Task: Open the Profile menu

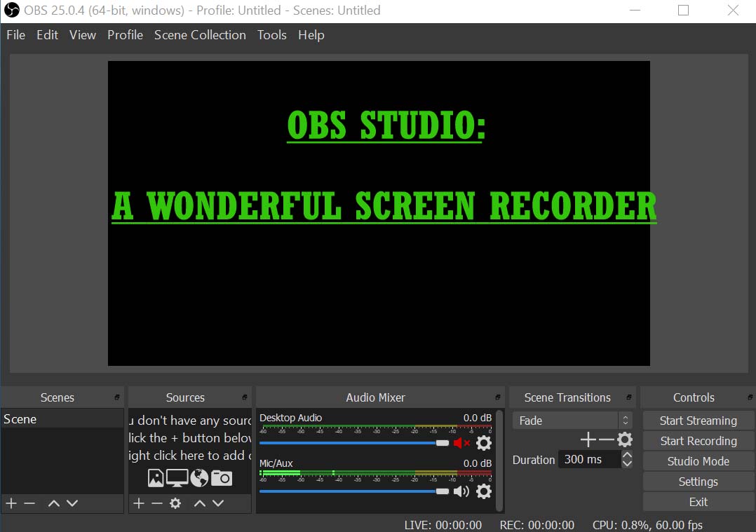Action: [x=125, y=35]
